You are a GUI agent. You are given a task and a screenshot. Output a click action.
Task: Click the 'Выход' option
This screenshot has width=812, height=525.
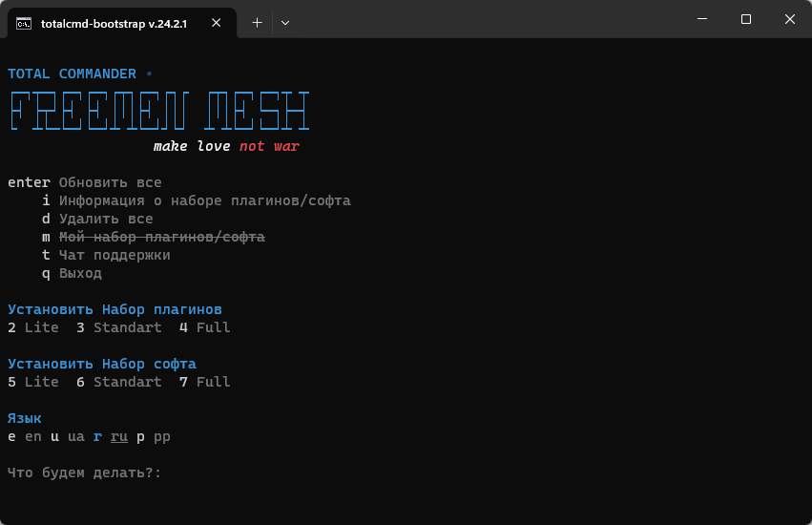tap(80, 273)
